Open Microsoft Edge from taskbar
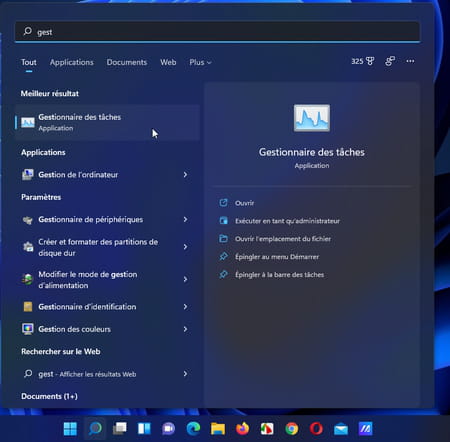Image resolution: width=450 pixels, height=442 pixels. [193, 429]
